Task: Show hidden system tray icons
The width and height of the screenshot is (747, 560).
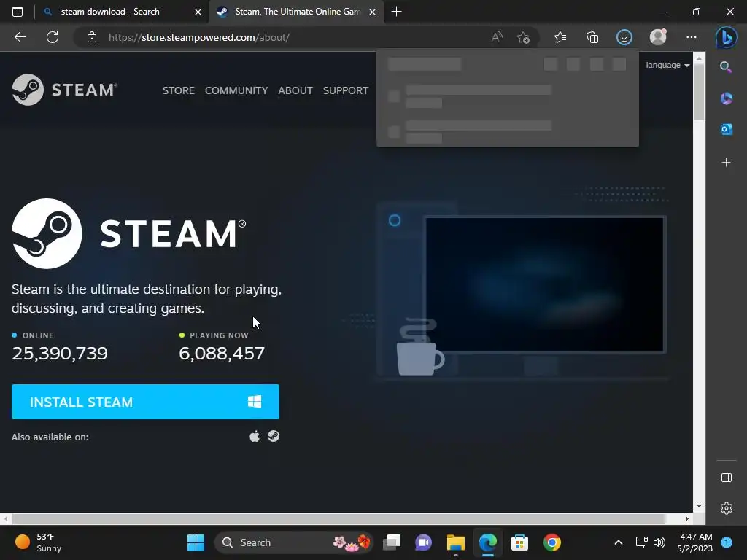Action: pyautogui.click(x=619, y=542)
